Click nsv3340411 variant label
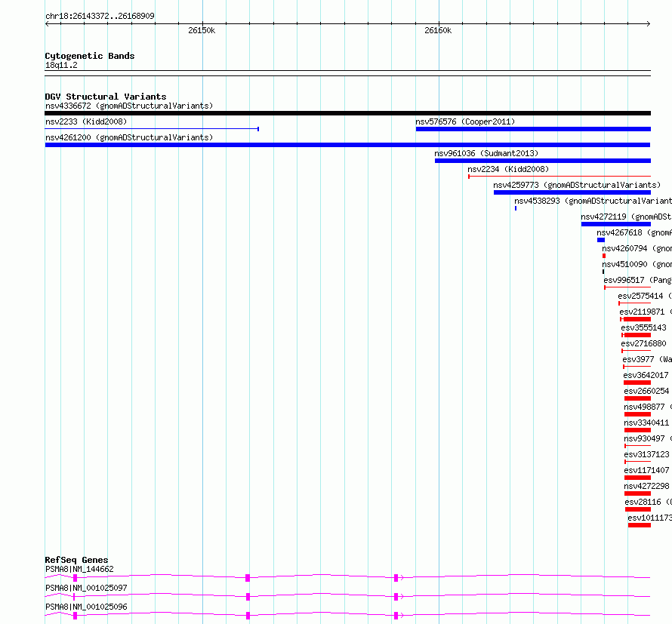Viewport: 672px width, 624px height. pyautogui.click(x=647, y=423)
